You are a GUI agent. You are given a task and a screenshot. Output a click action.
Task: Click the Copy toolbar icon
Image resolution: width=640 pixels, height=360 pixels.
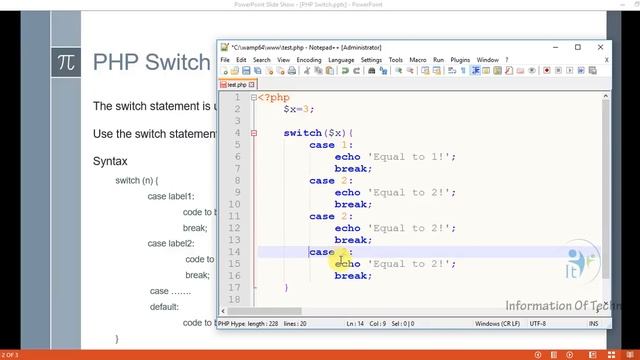click(318, 71)
